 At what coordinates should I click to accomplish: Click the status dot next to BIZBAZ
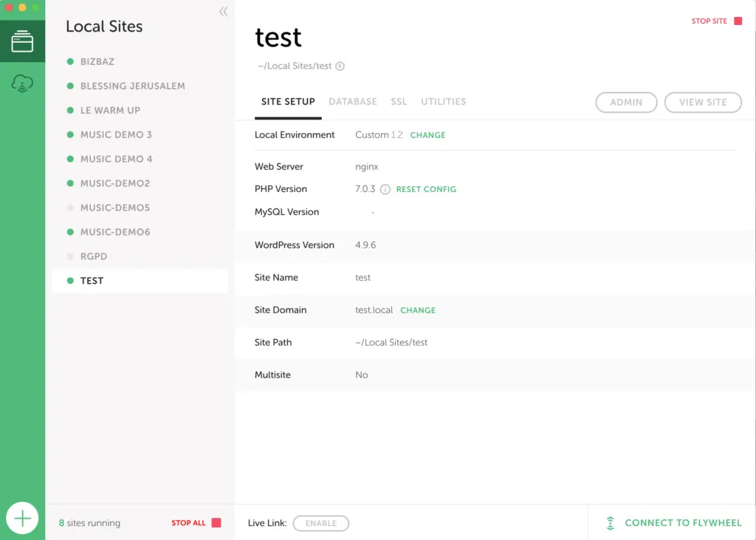(70, 62)
